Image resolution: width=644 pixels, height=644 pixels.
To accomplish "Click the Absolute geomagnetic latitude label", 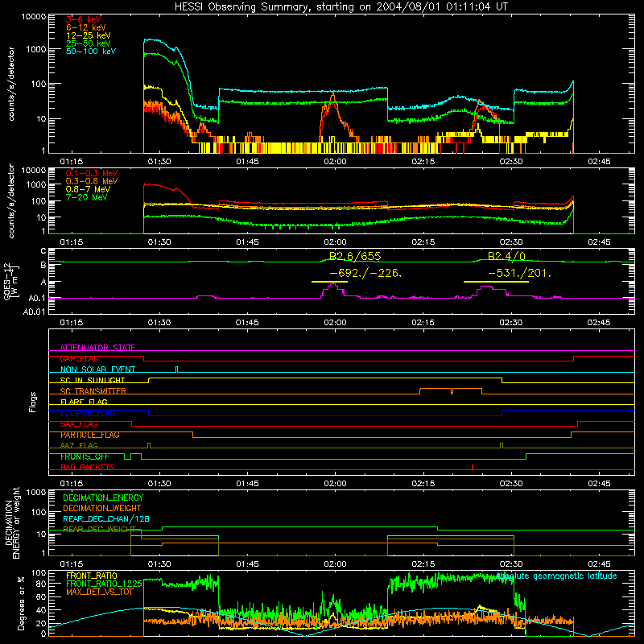I will (556, 576).
